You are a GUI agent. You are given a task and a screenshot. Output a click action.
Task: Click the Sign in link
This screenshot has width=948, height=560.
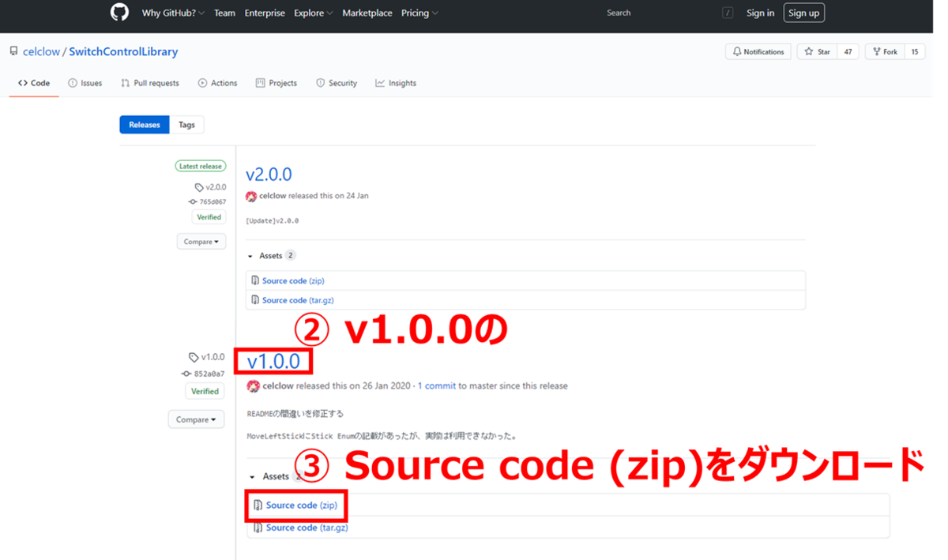click(760, 13)
